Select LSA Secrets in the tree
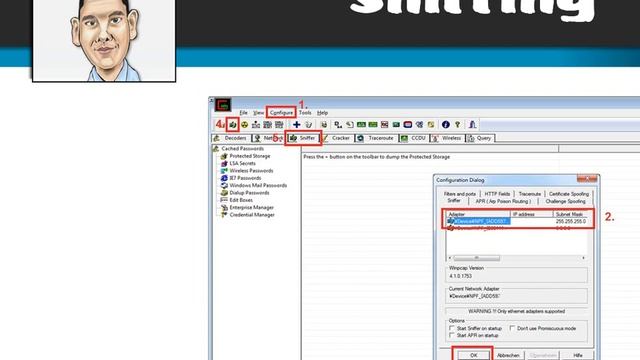This screenshot has width=640, height=360. (242, 163)
